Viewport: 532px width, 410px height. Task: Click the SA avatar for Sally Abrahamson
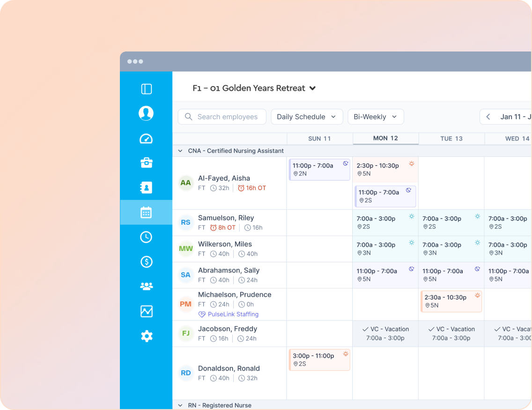[185, 275]
